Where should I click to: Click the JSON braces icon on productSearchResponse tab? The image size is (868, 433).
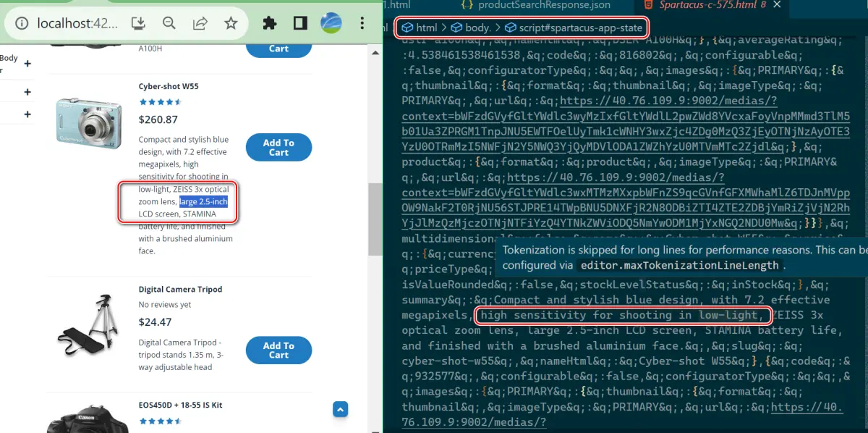point(467,5)
